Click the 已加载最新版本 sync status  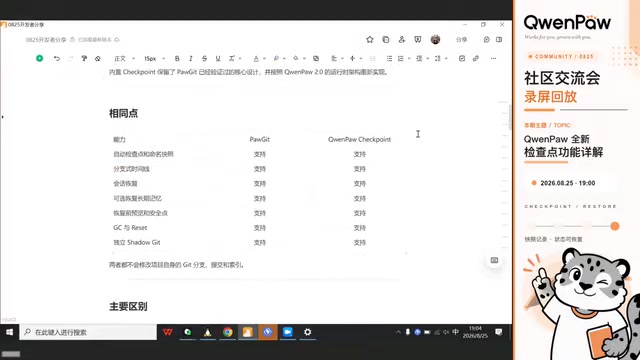pyautogui.click(x=95, y=40)
